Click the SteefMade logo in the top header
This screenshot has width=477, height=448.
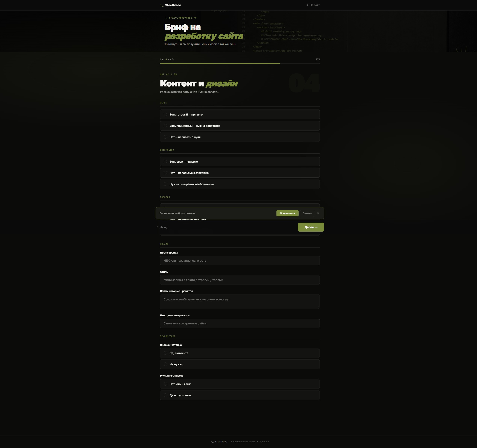tap(171, 5)
